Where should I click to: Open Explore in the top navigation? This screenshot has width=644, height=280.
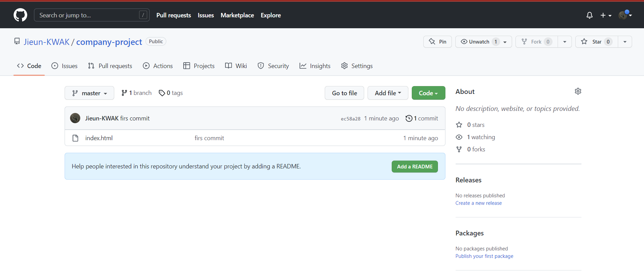point(271,15)
